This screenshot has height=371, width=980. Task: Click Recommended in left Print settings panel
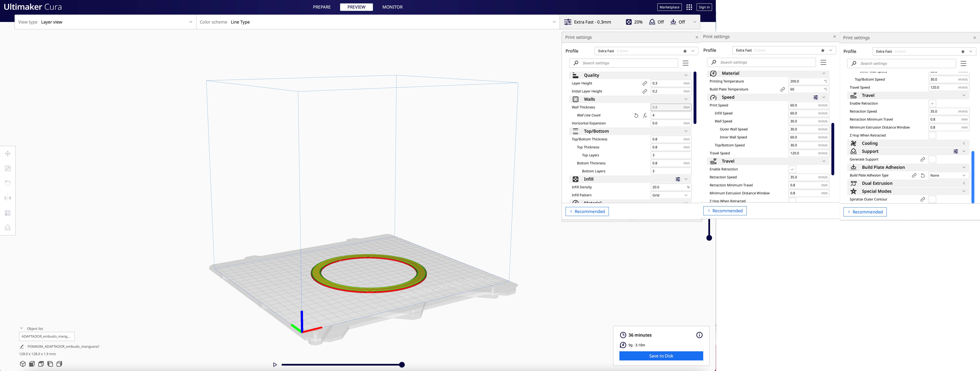click(587, 212)
